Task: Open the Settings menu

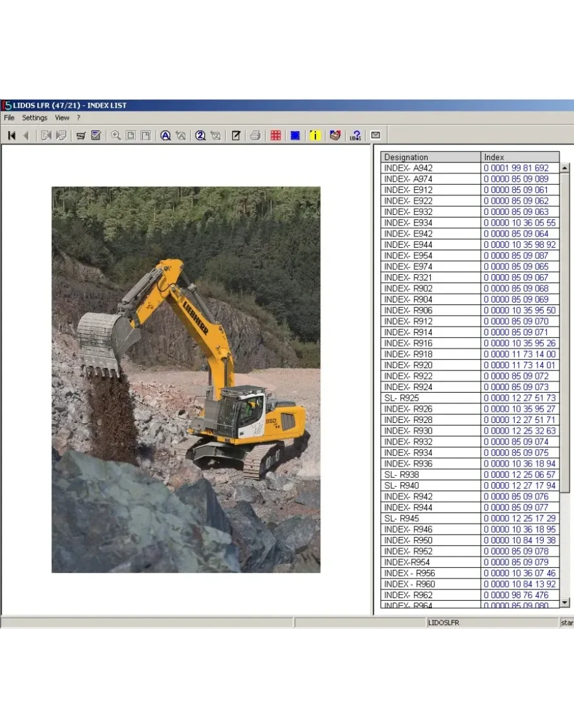Action: (x=35, y=118)
